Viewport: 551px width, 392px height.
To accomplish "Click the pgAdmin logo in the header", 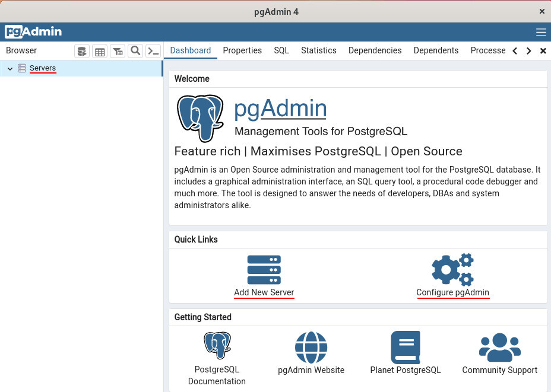I will [33, 31].
